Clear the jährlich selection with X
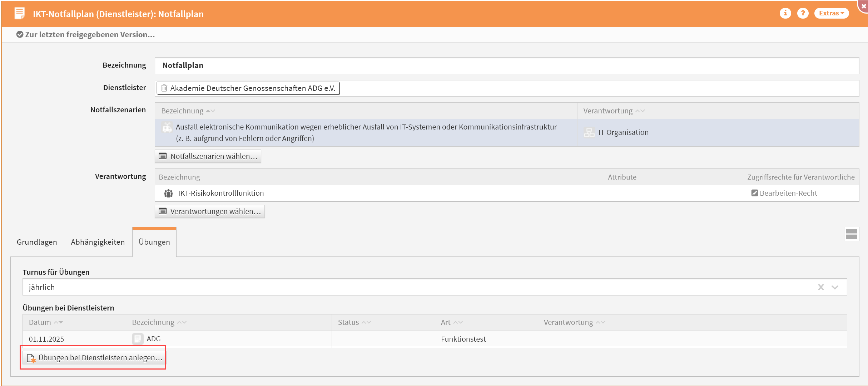 pyautogui.click(x=821, y=287)
